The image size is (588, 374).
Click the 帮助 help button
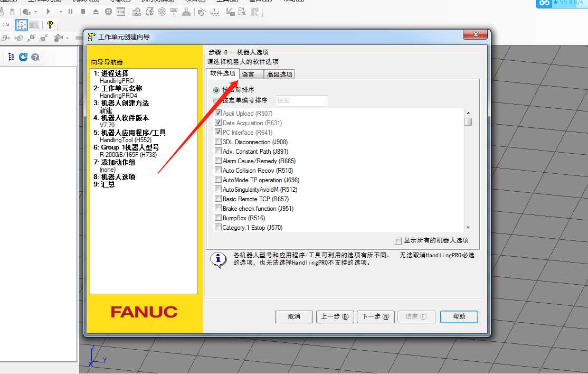click(x=459, y=316)
